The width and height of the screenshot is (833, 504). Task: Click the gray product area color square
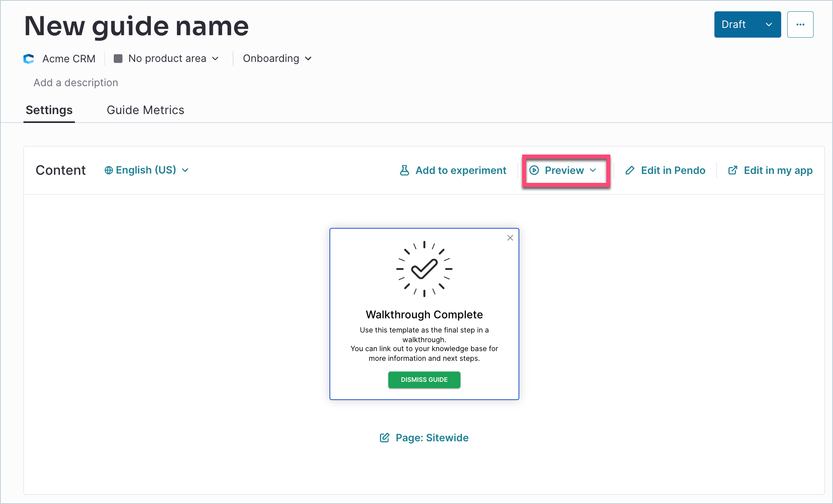pyautogui.click(x=118, y=59)
